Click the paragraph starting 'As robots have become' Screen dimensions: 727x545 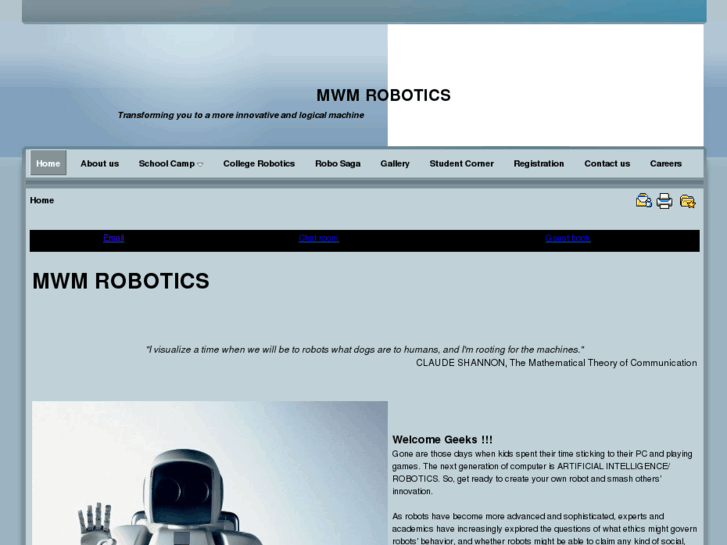pos(544,529)
